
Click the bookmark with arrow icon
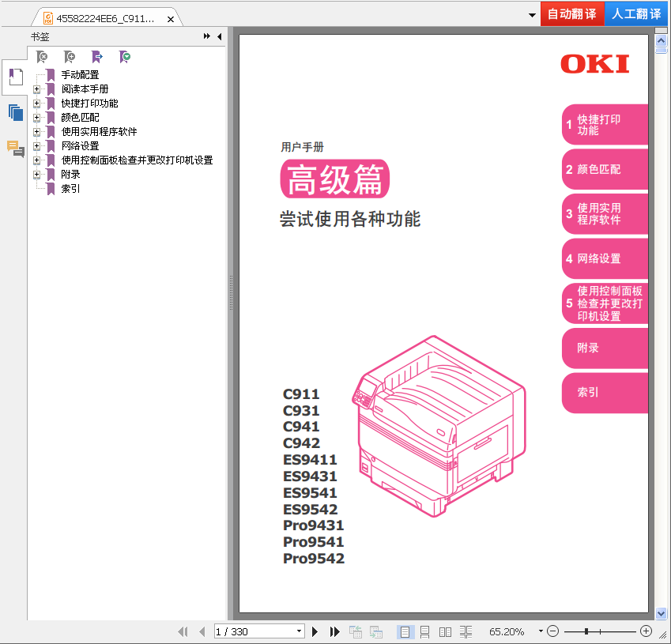pyautogui.click(x=97, y=56)
